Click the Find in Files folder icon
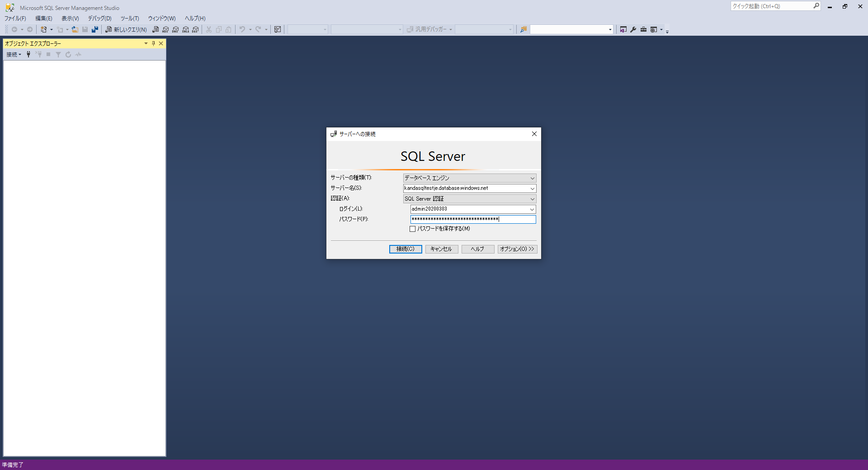Image resolution: width=868 pixels, height=470 pixels. [x=524, y=29]
